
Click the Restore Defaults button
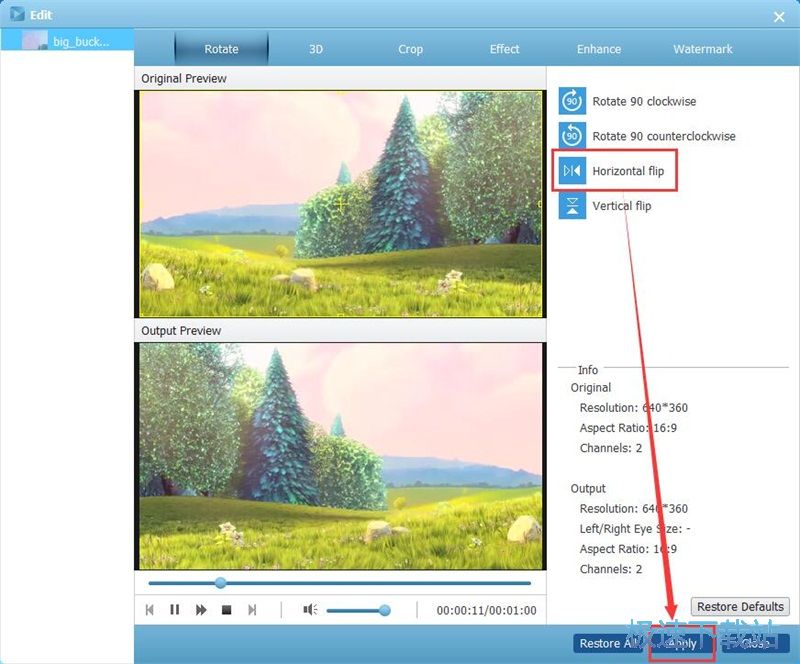click(x=740, y=606)
